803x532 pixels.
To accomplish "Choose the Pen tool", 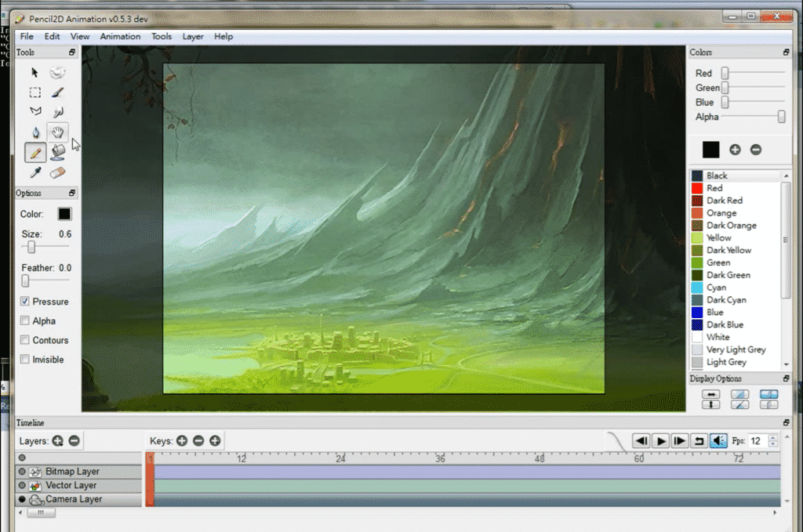I will point(35,132).
